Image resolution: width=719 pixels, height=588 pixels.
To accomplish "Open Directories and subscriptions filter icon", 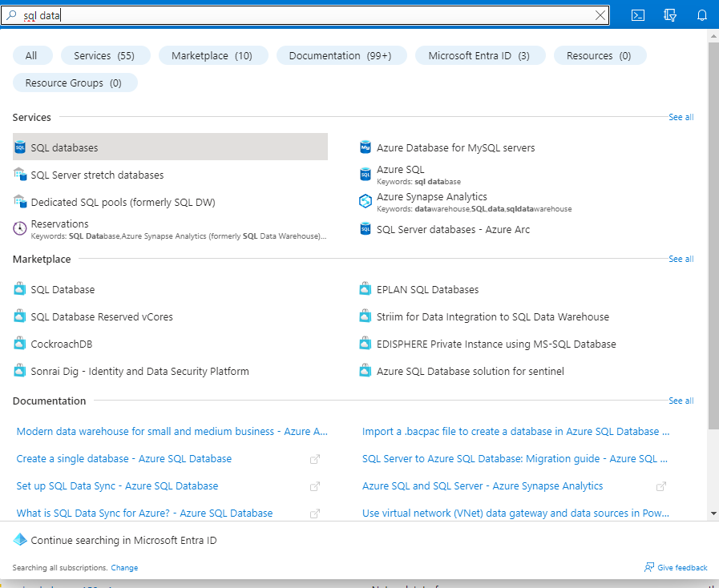I will click(670, 15).
